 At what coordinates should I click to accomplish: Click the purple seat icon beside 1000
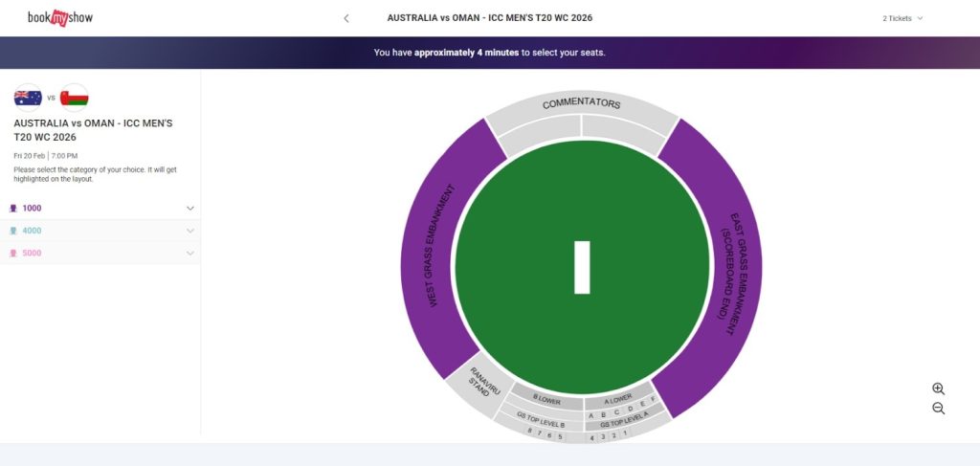click(13, 209)
